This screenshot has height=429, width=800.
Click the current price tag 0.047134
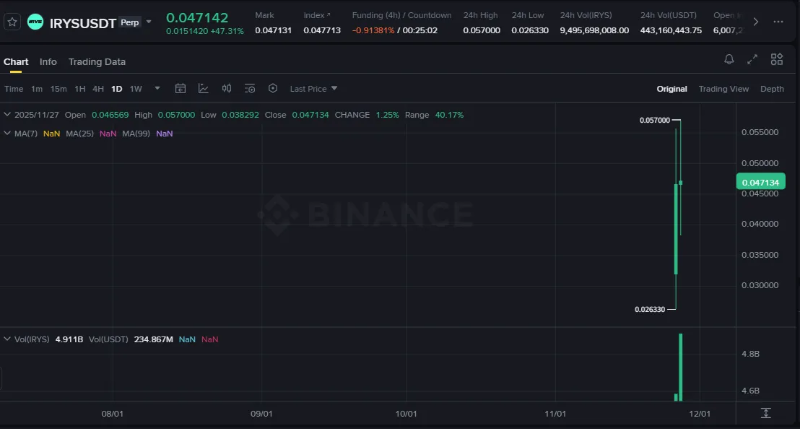760,182
